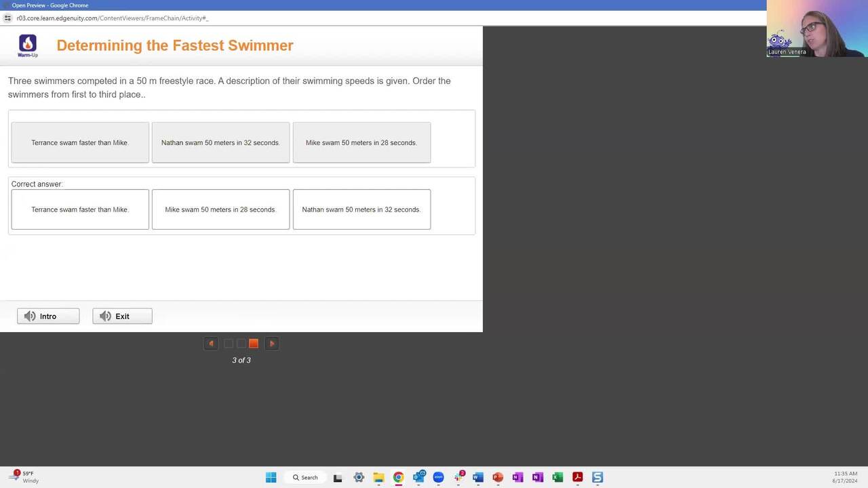The width and height of the screenshot is (868, 488).
Task: Open the Settings gear in the taskbar
Action: (x=359, y=477)
